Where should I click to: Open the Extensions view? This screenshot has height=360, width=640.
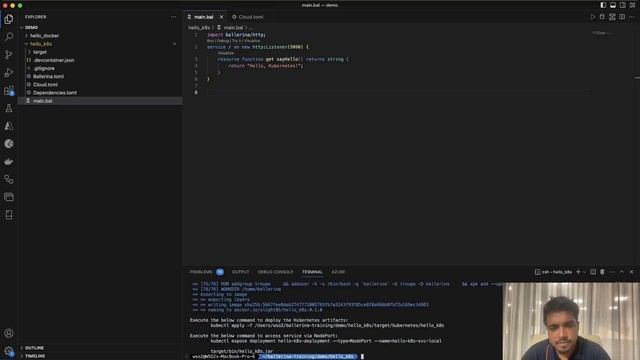coord(9,91)
